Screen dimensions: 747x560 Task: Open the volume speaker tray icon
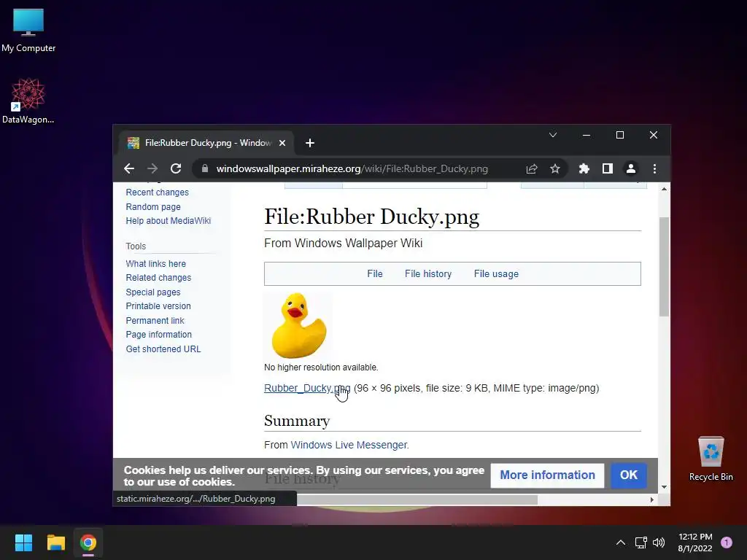click(x=659, y=542)
